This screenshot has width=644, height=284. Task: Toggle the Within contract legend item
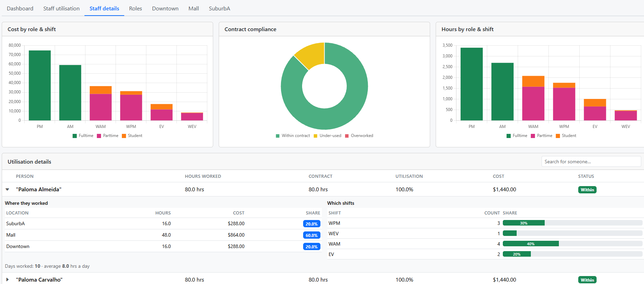(293, 136)
